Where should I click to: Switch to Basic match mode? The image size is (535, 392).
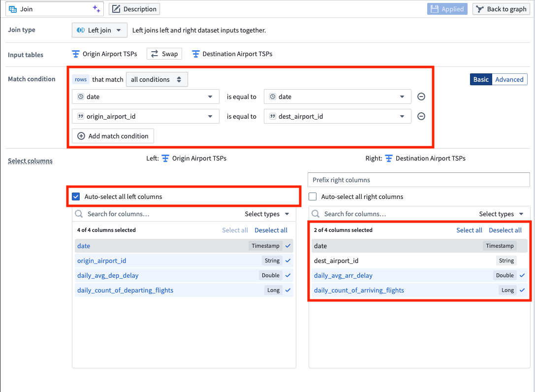pyautogui.click(x=481, y=80)
